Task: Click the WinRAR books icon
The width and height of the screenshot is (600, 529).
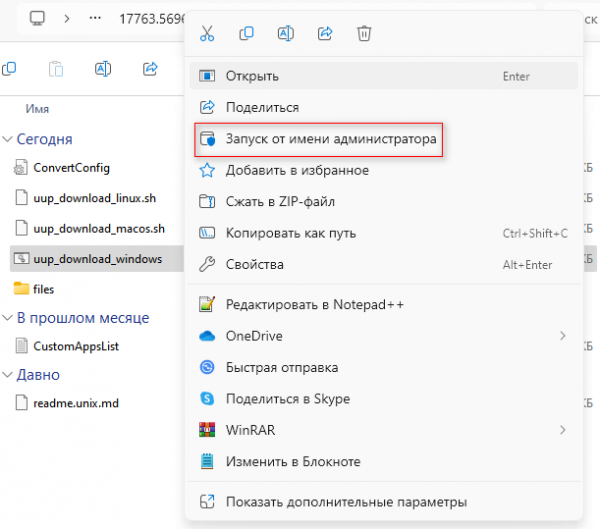Action: [x=207, y=430]
